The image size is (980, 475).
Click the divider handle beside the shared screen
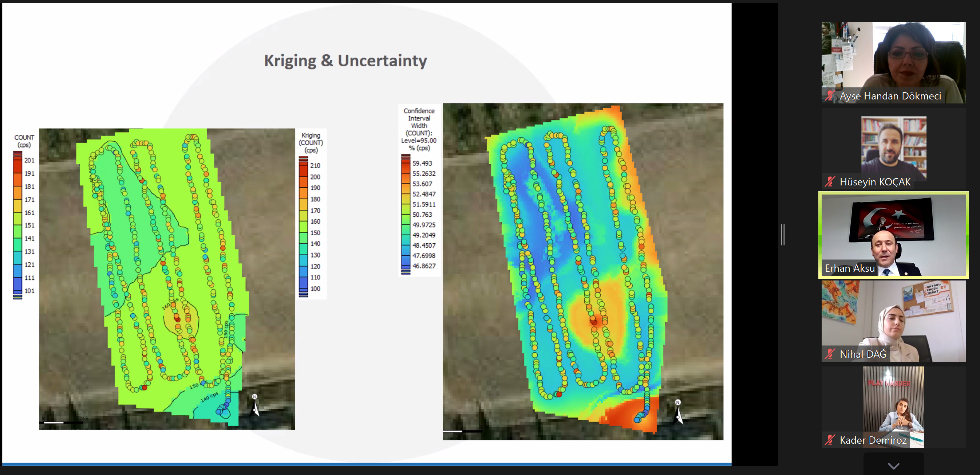(x=783, y=235)
